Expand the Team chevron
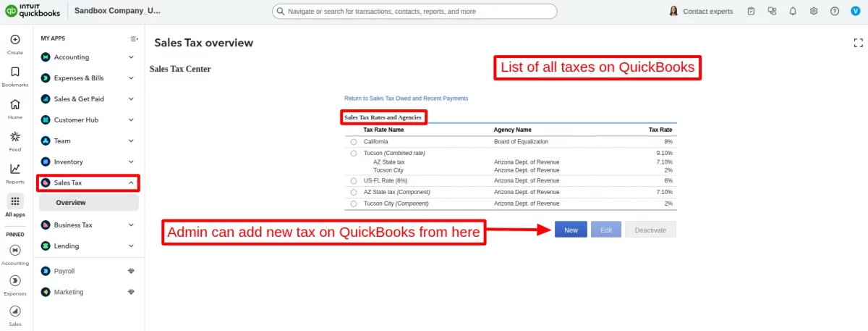The image size is (868, 331). [x=131, y=141]
